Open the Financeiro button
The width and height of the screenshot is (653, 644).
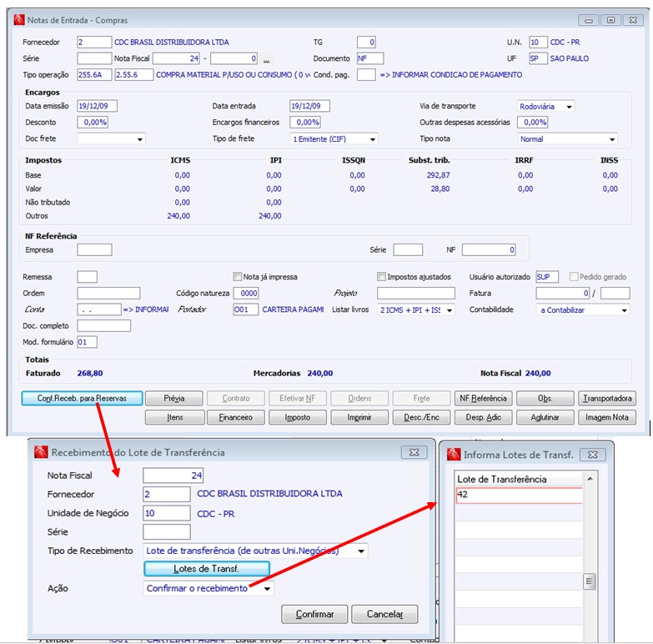click(236, 417)
